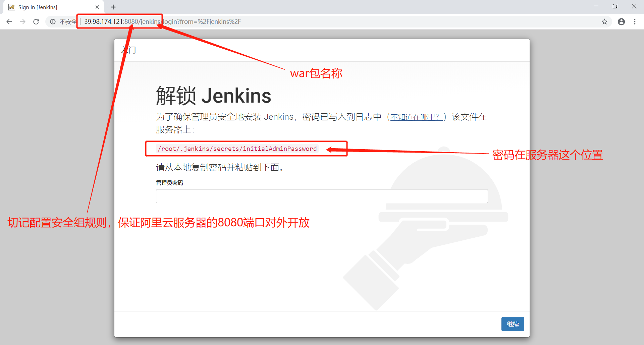Click the 不安全 security label

tap(68, 22)
